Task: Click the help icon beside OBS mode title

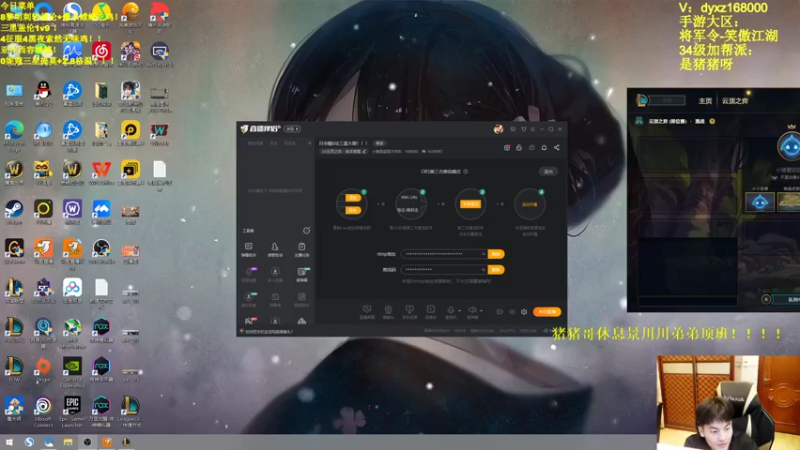Action: click(465, 171)
